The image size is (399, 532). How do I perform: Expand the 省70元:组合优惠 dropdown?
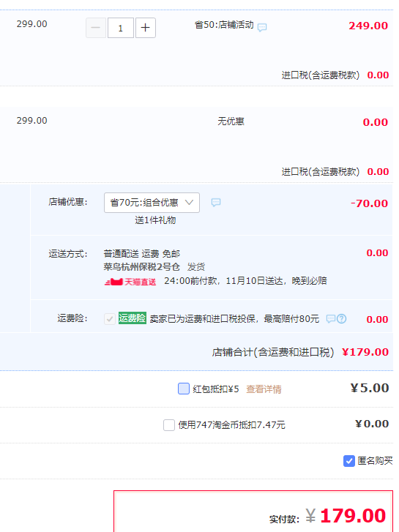pyautogui.click(x=152, y=203)
